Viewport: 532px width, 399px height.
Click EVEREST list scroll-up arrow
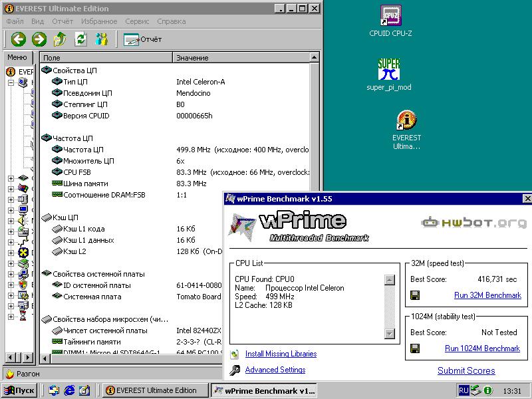coord(314,58)
